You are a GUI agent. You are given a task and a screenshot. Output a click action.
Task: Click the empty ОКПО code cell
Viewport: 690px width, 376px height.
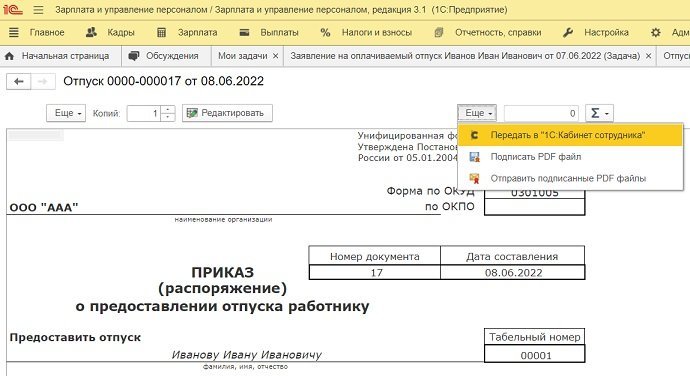535,206
